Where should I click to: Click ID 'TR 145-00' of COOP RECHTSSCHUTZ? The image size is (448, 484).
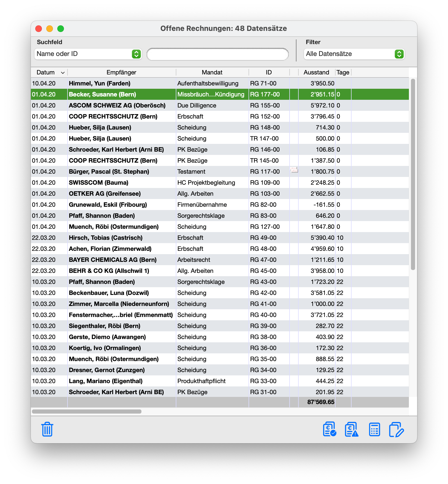pyautogui.click(x=264, y=160)
